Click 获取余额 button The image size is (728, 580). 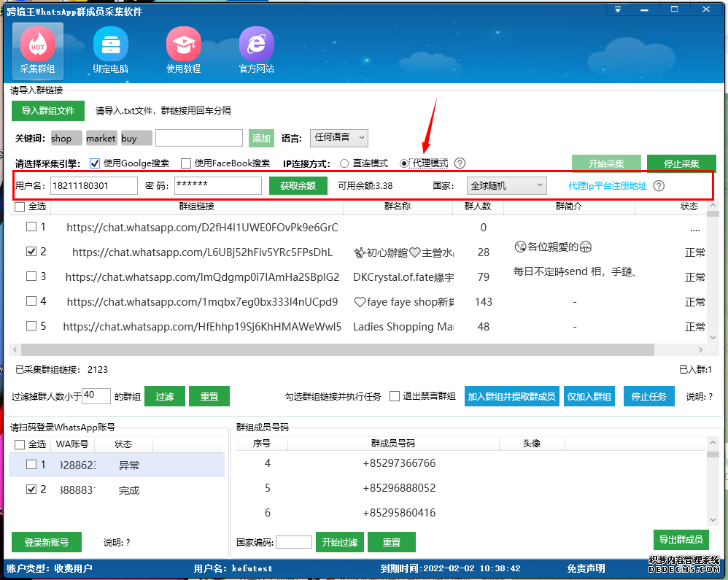pos(298,186)
